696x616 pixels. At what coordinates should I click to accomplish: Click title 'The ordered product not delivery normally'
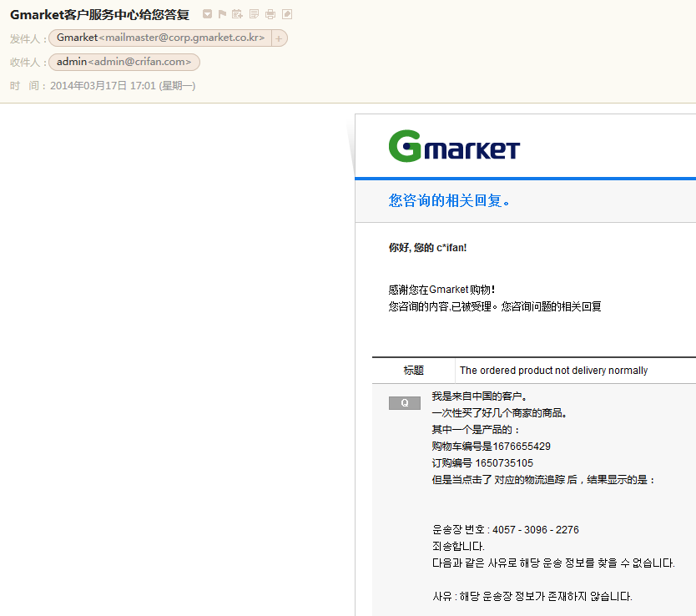click(x=553, y=370)
